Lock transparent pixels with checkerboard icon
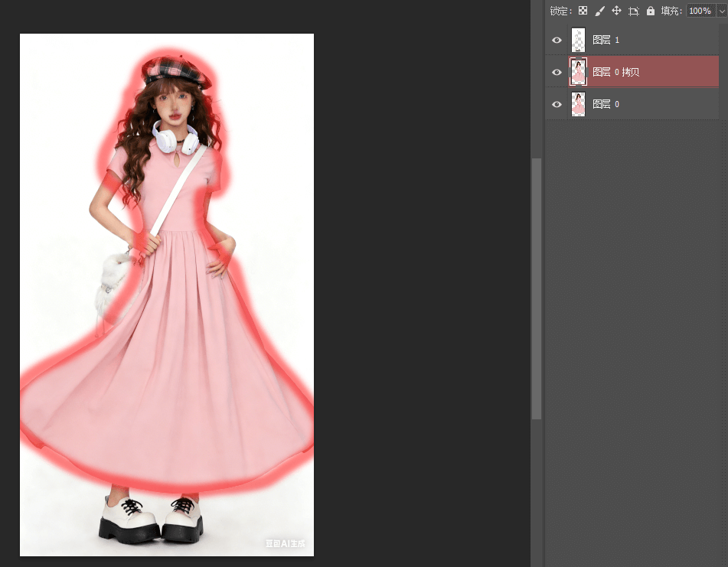The height and width of the screenshot is (567, 728). 583,11
